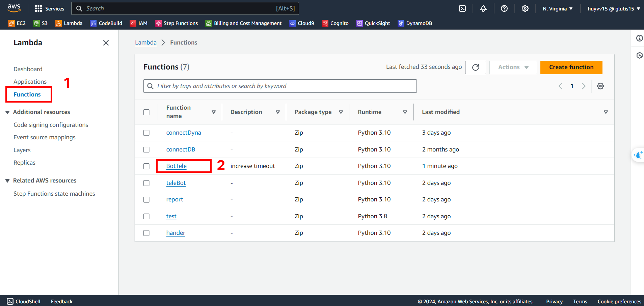The image size is (644, 306).
Task: Check the test function row
Action: (146, 216)
